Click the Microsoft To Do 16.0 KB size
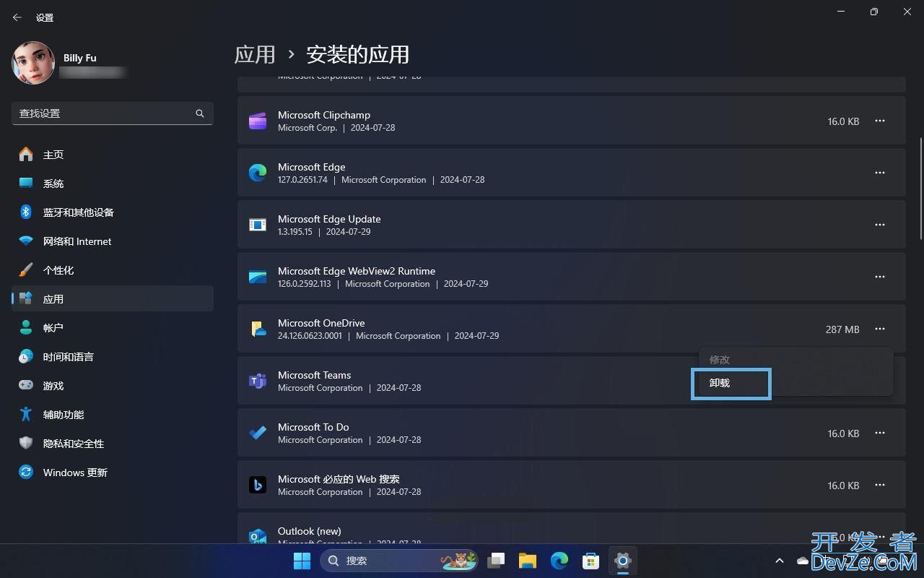 [843, 433]
